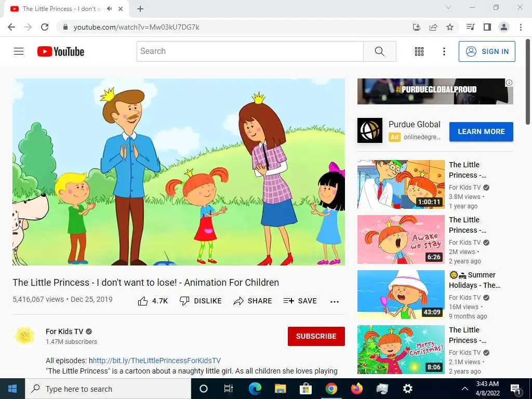Viewport: 532px width, 399px height.
Task: Open the Summer Holidays video title
Action: coord(475,280)
